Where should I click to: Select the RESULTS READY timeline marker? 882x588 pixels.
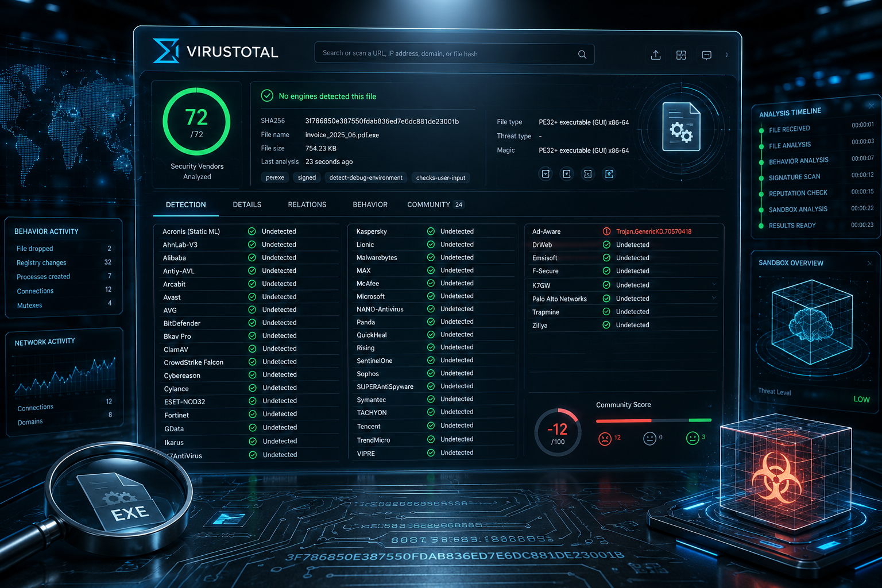[x=761, y=226]
